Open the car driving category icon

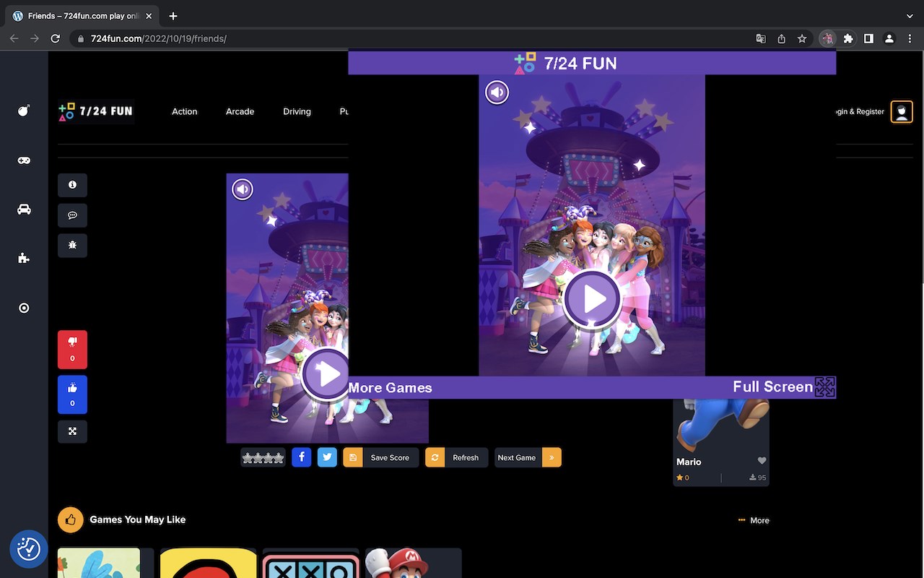(x=24, y=210)
